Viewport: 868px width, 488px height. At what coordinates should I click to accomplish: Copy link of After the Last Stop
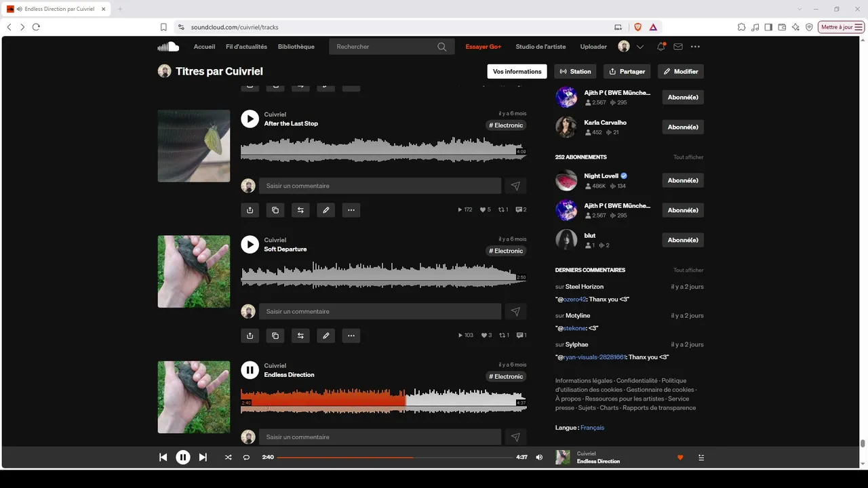click(275, 210)
